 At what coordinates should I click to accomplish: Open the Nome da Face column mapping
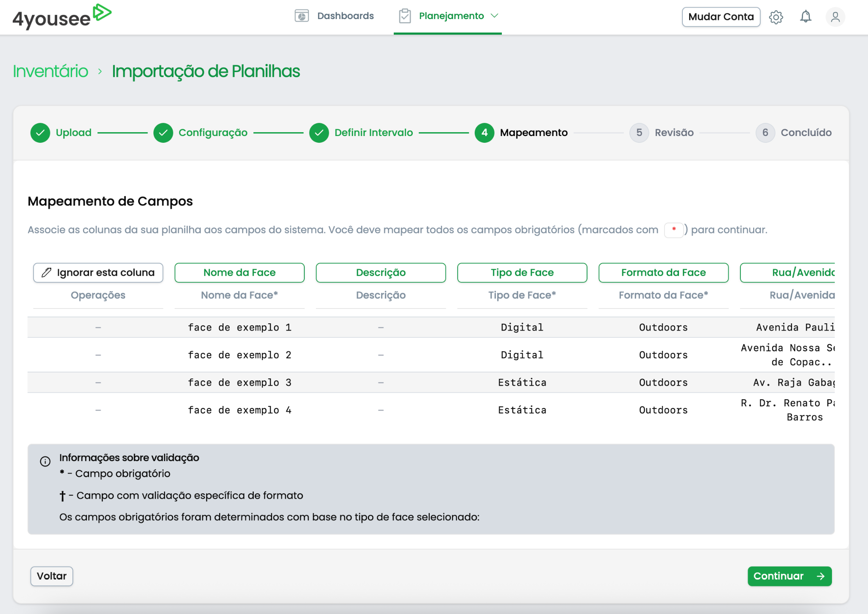pos(239,272)
